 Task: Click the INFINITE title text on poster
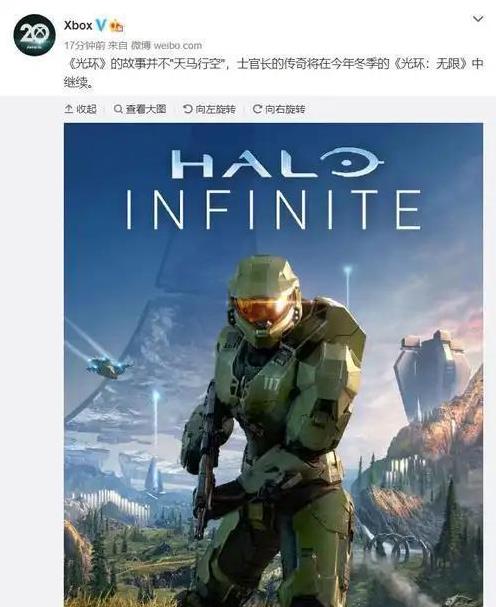coord(273,209)
